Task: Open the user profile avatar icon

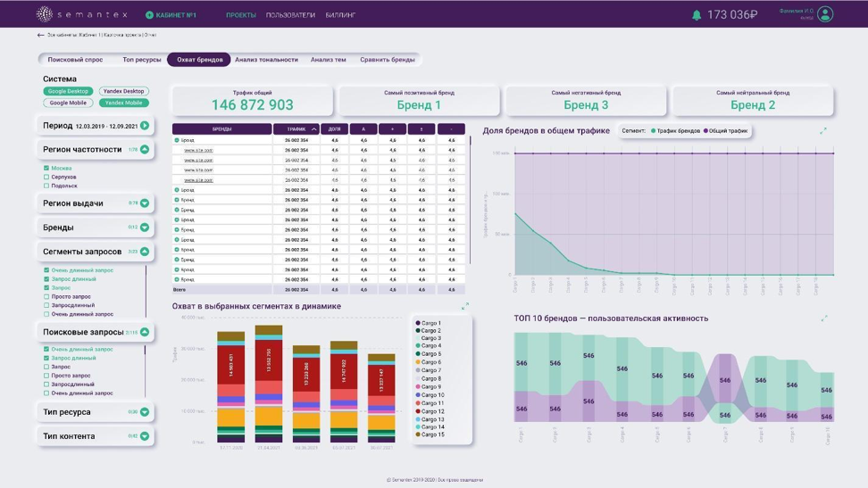Action: [825, 14]
